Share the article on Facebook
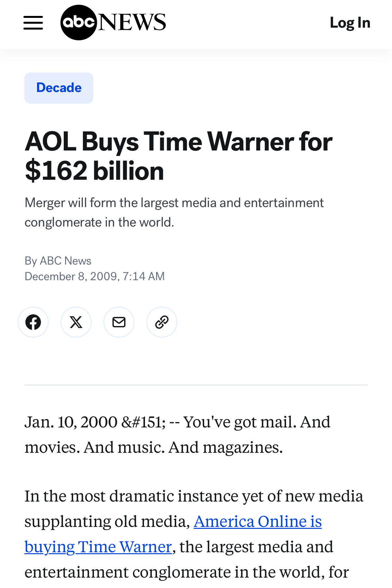This screenshot has width=392, height=588. pos(33,322)
